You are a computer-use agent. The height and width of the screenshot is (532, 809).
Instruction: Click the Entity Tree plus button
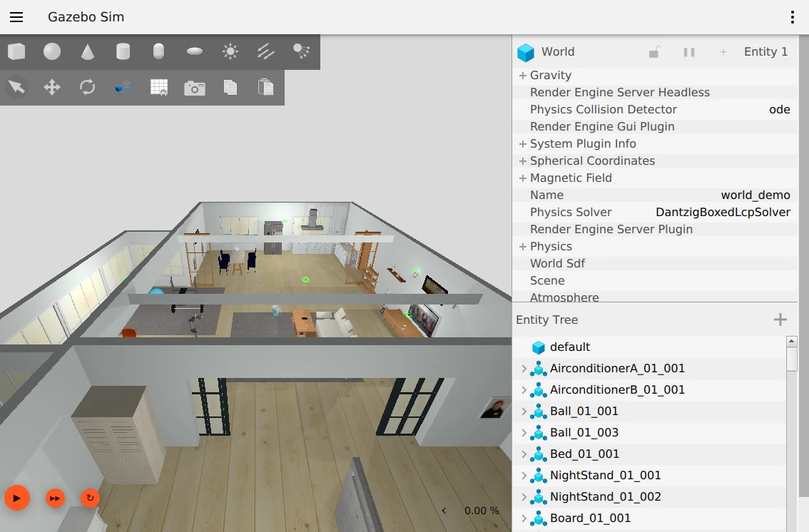coord(780,319)
